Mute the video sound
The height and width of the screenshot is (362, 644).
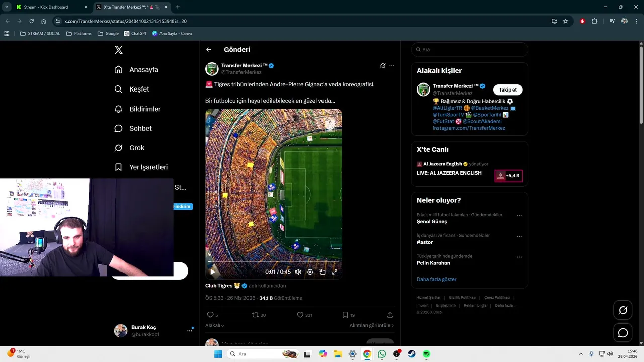[298, 271]
